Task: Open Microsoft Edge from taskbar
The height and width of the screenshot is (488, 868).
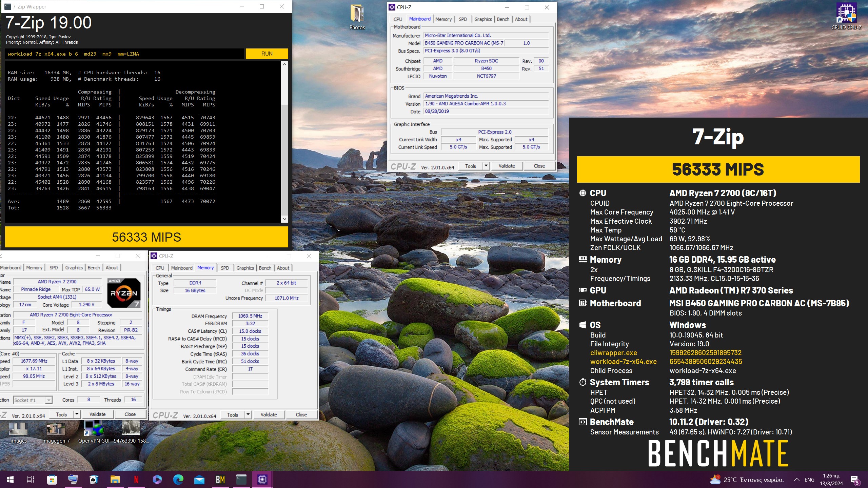Action: (178, 480)
